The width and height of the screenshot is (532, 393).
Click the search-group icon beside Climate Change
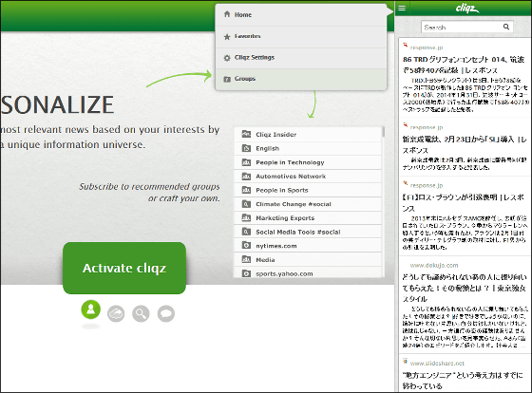(x=246, y=204)
